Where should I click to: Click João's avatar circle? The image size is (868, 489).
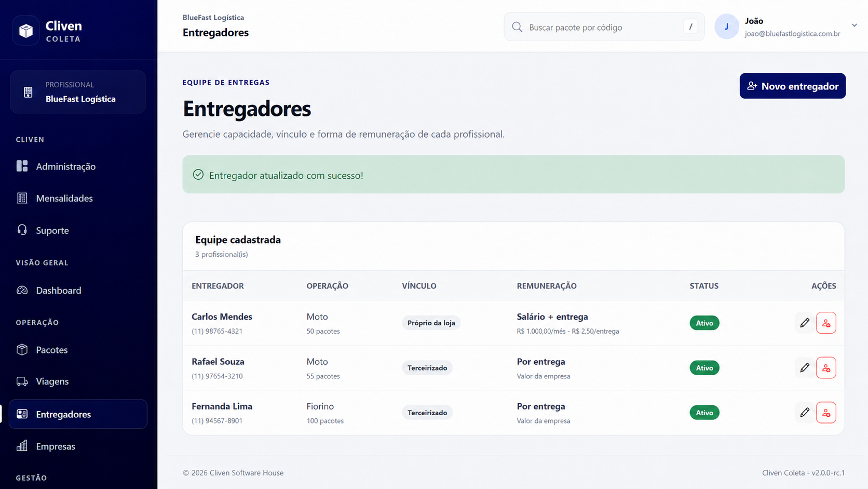point(726,27)
